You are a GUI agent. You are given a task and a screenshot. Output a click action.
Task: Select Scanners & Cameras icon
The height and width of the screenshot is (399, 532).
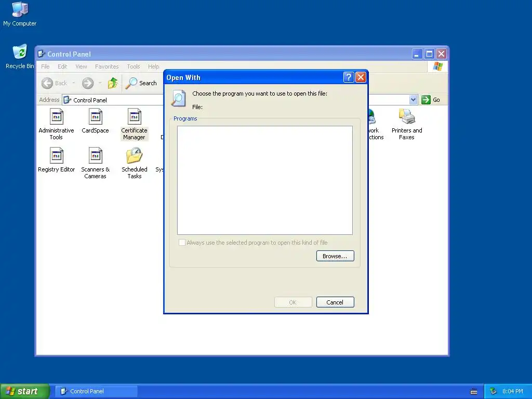pos(96,163)
